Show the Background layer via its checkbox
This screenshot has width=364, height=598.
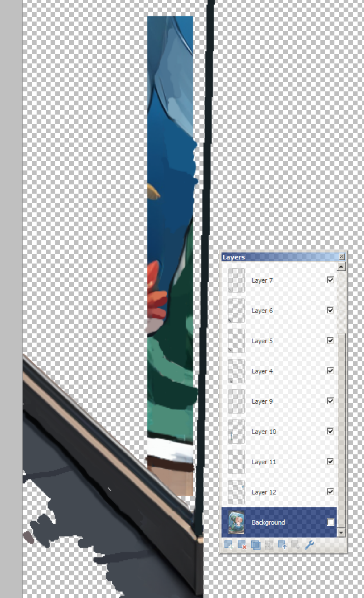(330, 522)
